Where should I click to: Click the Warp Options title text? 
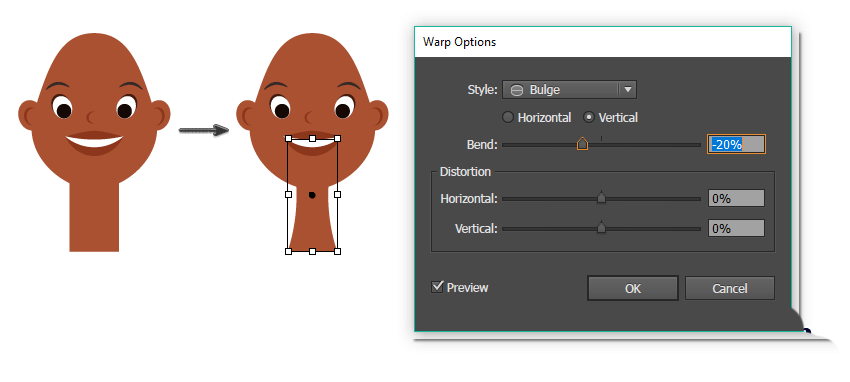459,42
